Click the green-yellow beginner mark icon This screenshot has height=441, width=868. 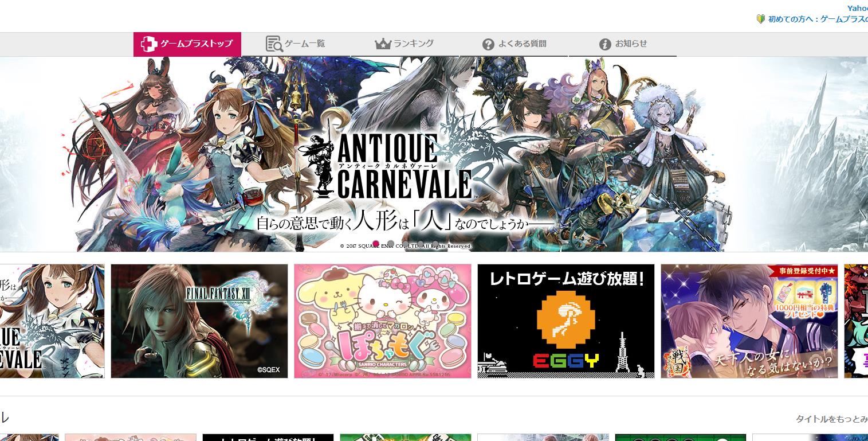[x=761, y=19]
